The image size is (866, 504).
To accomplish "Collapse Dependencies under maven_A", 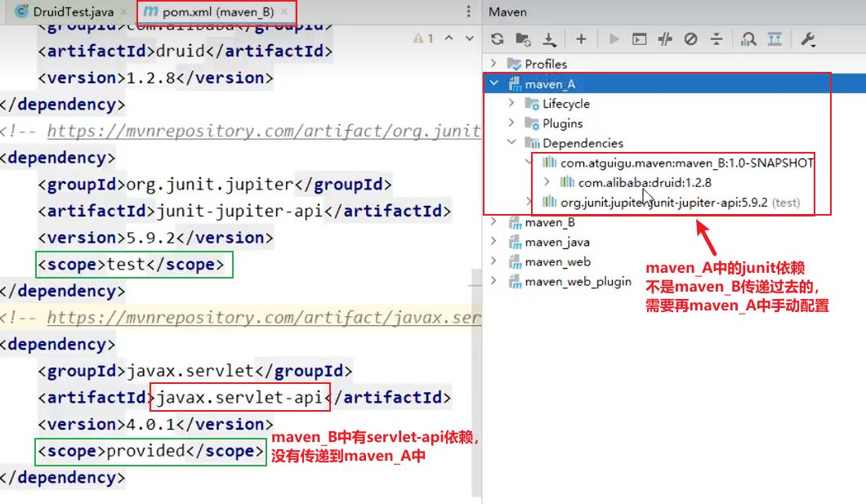I will (x=511, y=142).
